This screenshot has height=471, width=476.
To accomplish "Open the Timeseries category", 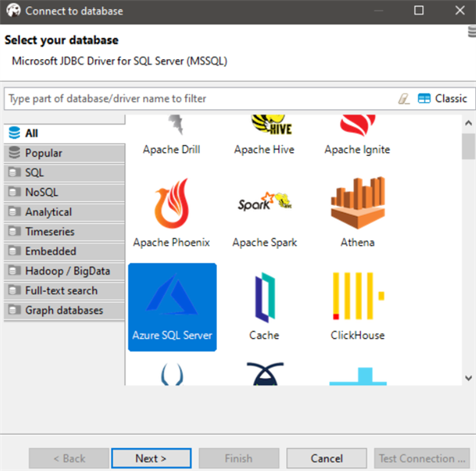I will [x=64, y=232].
